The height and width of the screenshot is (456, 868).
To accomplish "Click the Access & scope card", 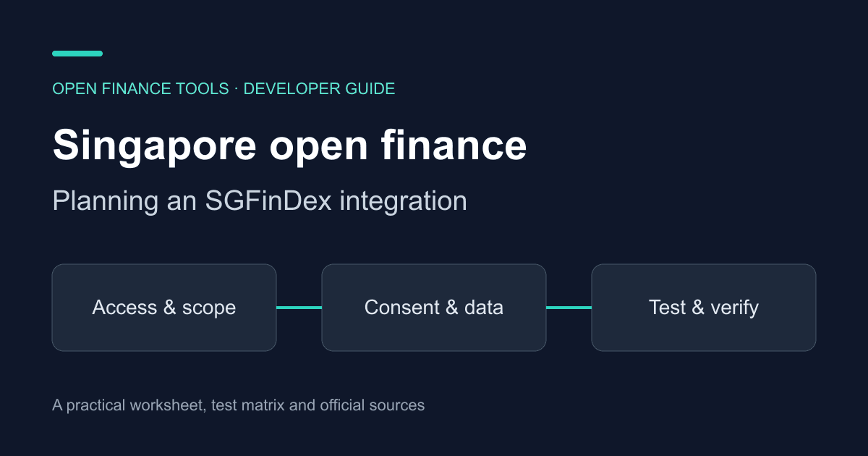I will [164, 308].
